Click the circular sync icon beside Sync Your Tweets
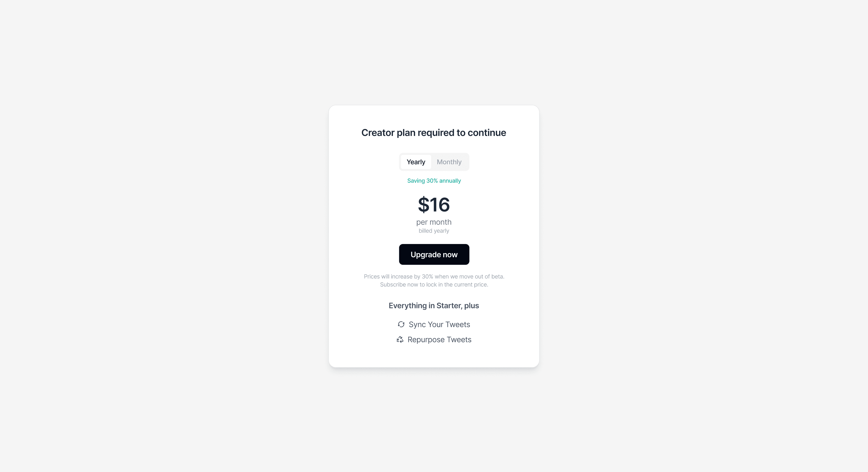This screenshot has height=472, width=868. [401, 324]
